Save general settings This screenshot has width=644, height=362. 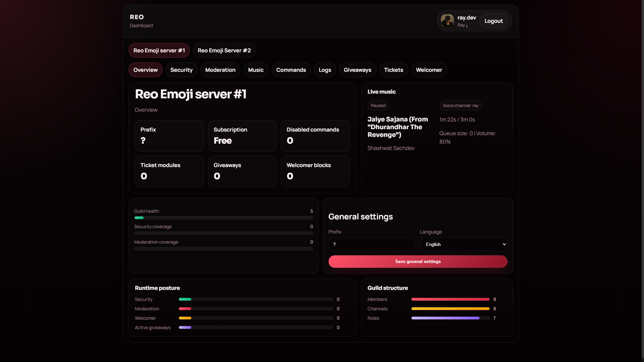click(x=418, y=261)
